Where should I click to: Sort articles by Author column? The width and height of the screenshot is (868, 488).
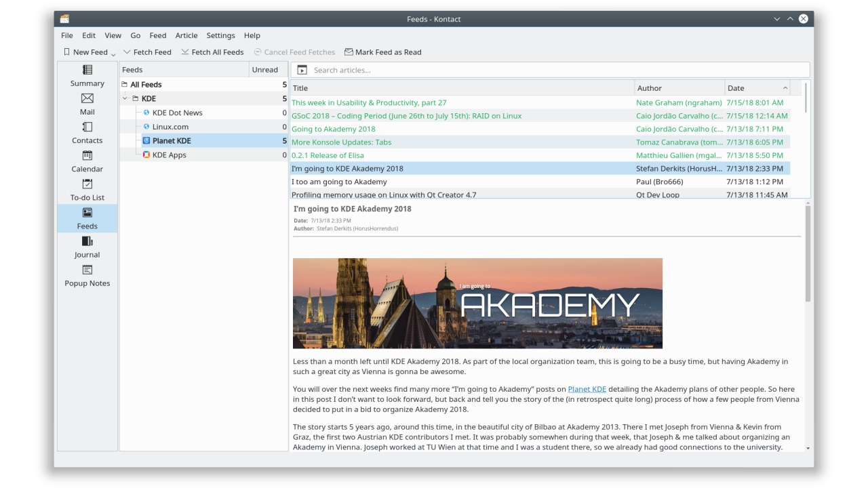point(679,88)
